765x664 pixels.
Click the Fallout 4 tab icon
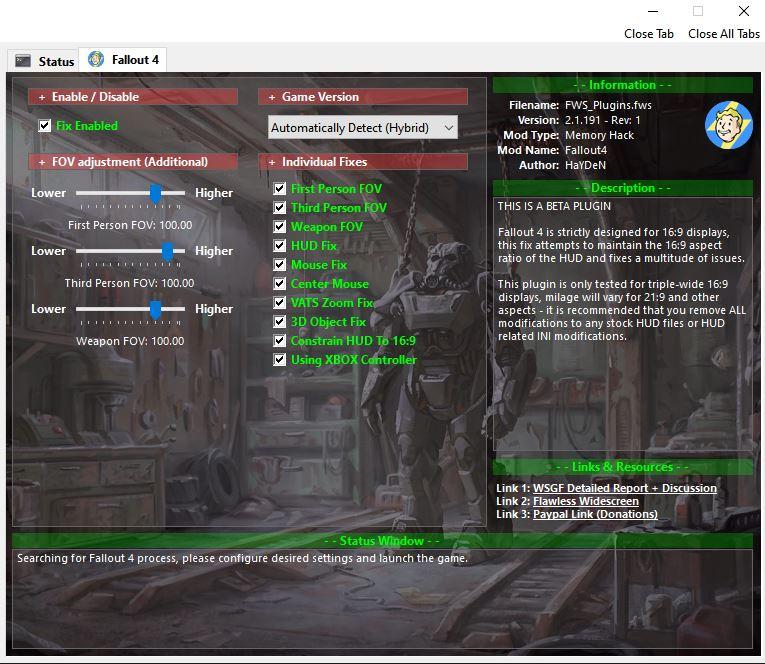pyautogui.click(x=96, y=59)
